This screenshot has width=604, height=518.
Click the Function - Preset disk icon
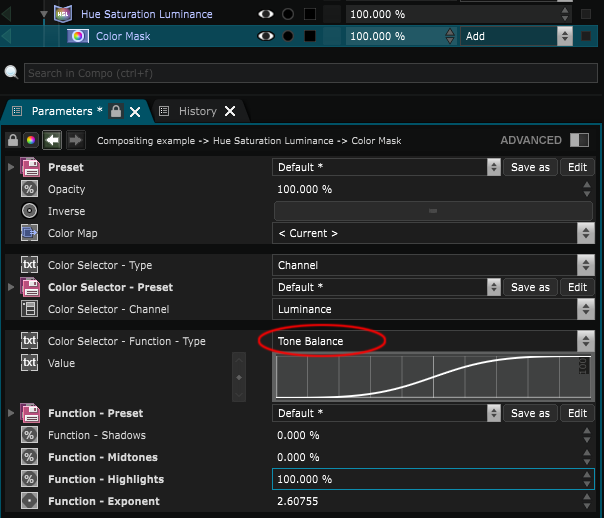[30, 413]
